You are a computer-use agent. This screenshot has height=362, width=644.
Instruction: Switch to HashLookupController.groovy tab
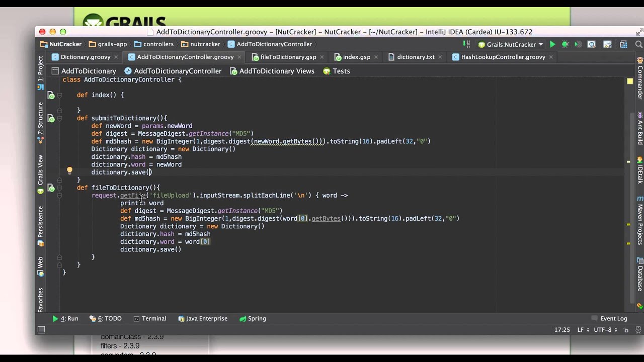coord(503,57)
